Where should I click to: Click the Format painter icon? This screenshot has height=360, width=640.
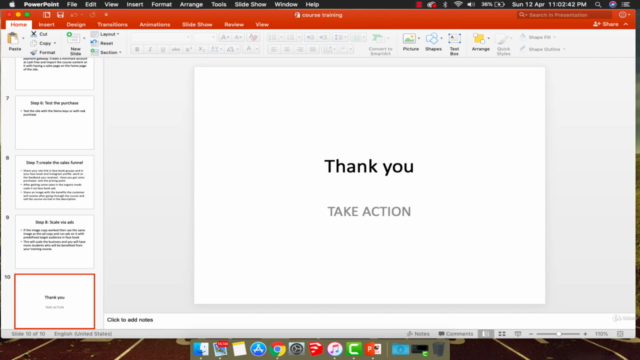[34, 52]
